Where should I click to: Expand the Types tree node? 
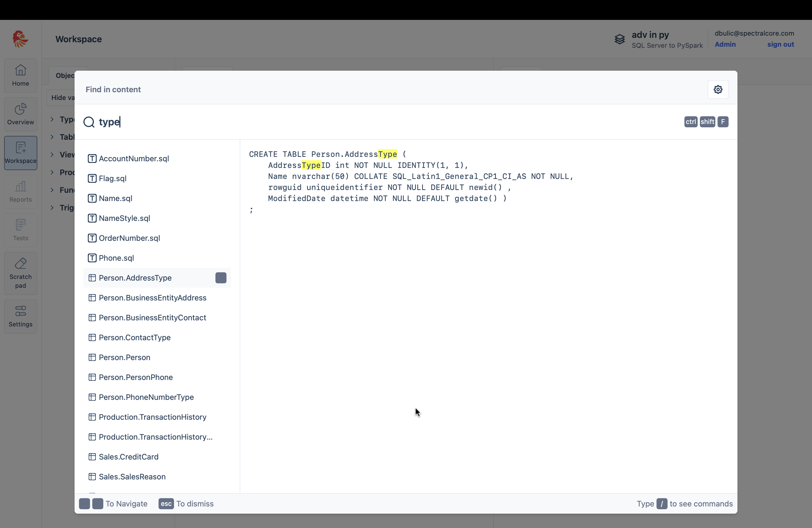(52, 119)
